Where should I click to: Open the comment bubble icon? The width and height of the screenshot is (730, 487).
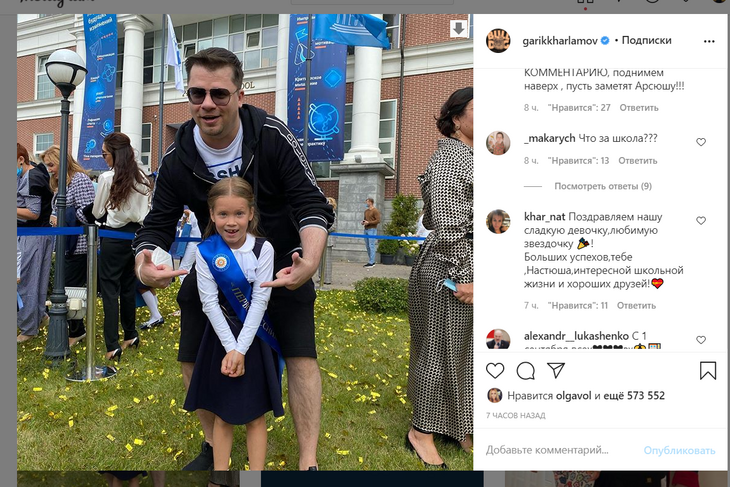(526, 371)
